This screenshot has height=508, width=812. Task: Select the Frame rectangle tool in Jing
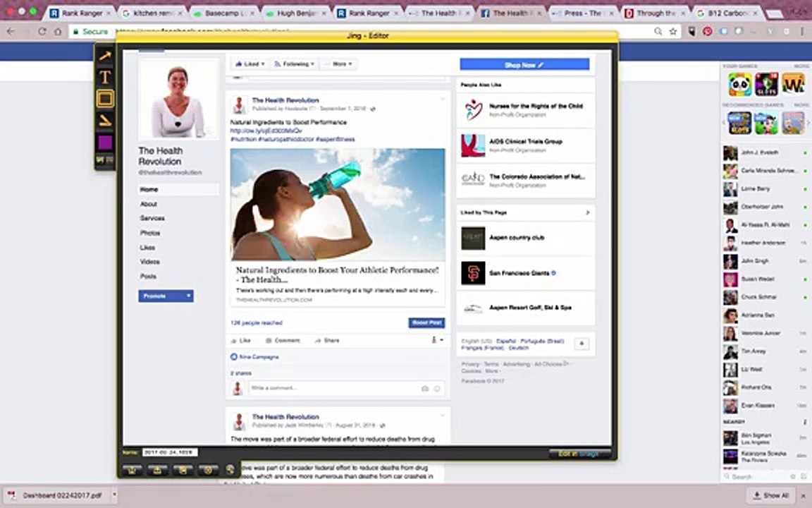pos(105,99)
